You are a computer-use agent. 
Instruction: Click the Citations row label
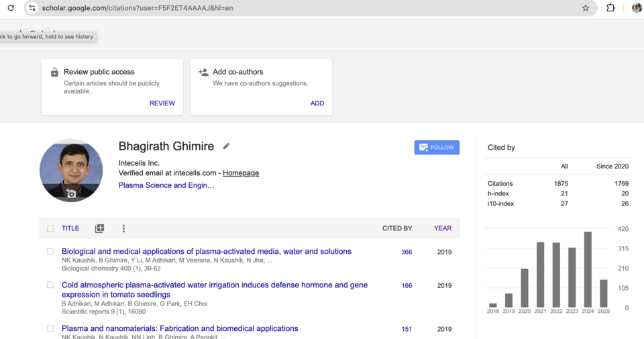point(500,184)
